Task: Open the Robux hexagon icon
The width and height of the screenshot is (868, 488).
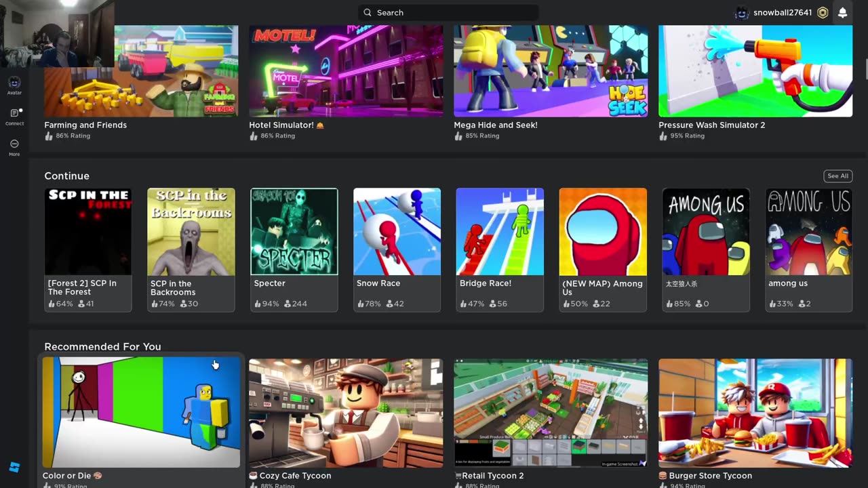Action: [823, 12]
